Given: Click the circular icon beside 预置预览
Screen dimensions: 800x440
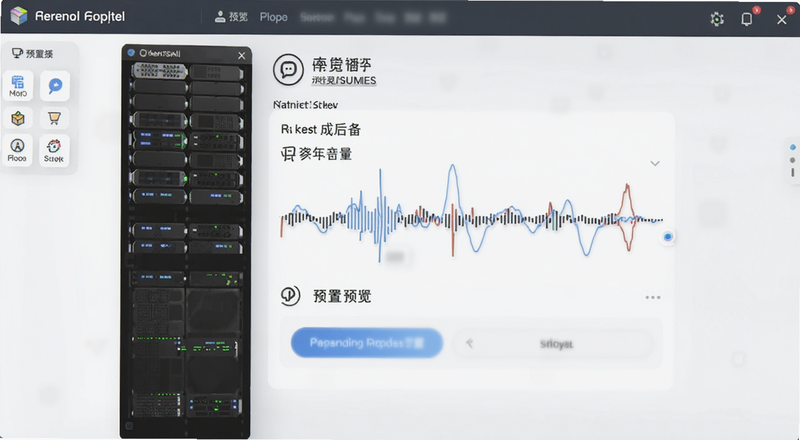Looking at the screenshot, I should pos(290,296).
